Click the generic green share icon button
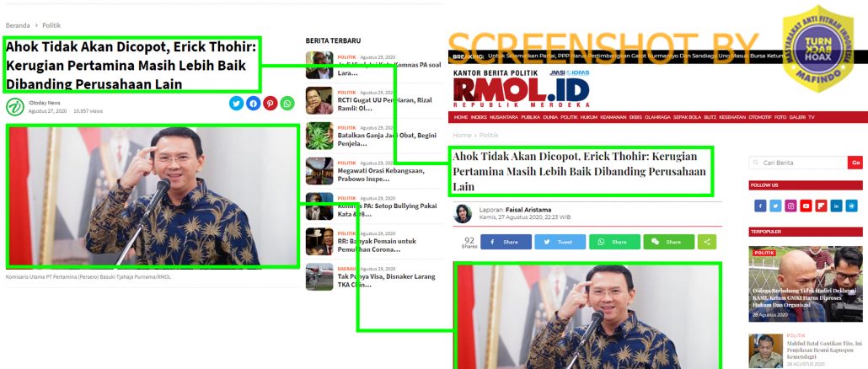 706,242
